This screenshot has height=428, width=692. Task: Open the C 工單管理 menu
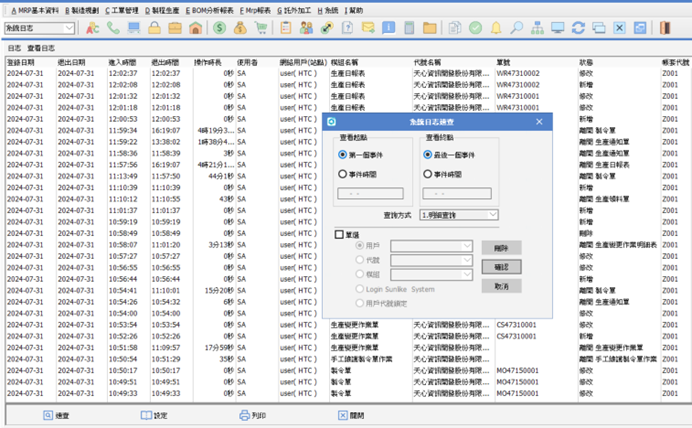coord(122,11)
